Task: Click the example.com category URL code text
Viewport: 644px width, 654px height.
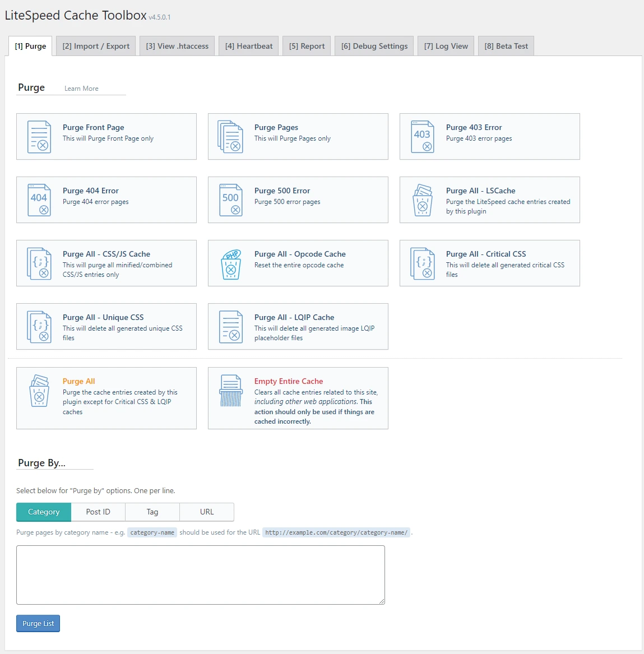Action: point(336,532)
